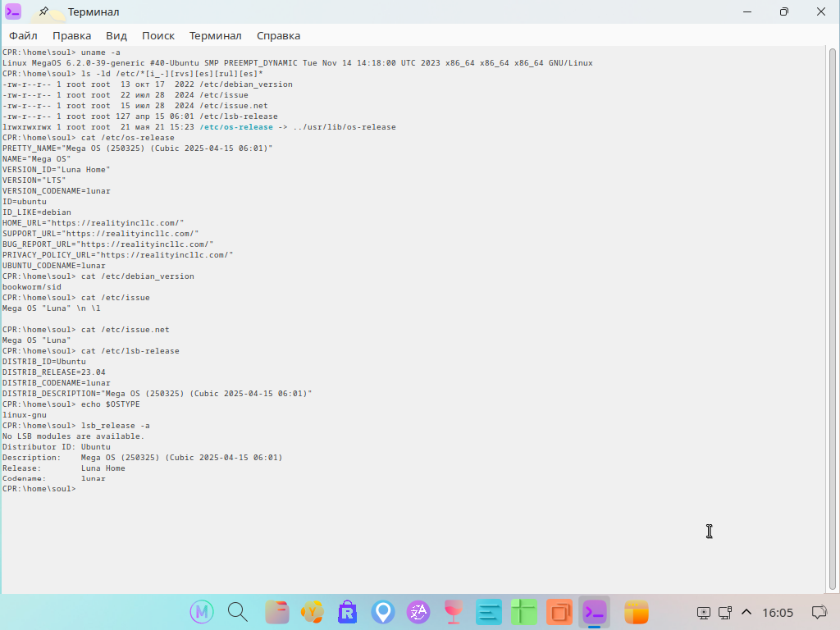This screenshot has height=630, width=840.
Task: Open the Терминал menu
Action: 216,35
